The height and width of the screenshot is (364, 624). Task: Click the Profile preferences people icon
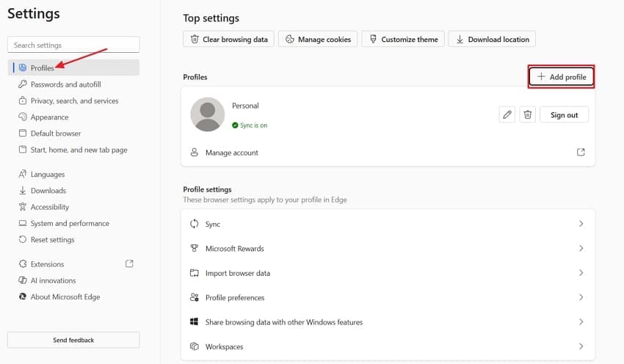point(195,297)
